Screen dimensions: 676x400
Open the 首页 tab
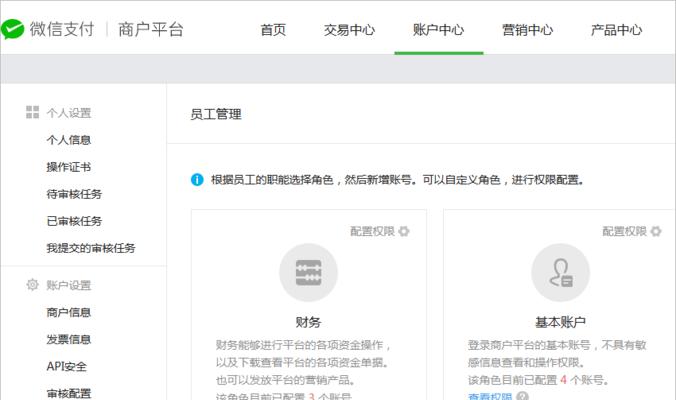(x=273, y=30)
